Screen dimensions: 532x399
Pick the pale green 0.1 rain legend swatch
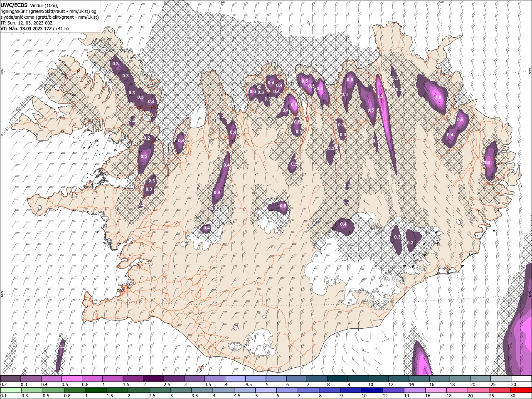(10, 390)
